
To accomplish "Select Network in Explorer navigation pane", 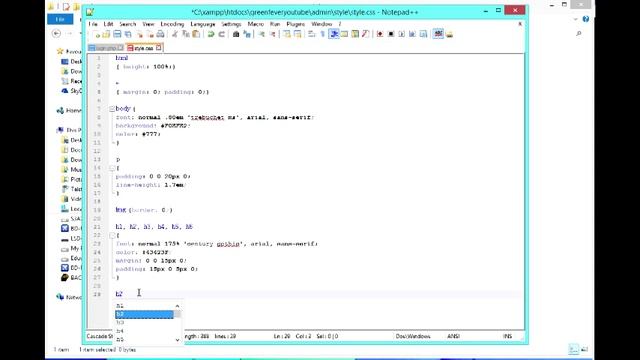I will [69, 297].
